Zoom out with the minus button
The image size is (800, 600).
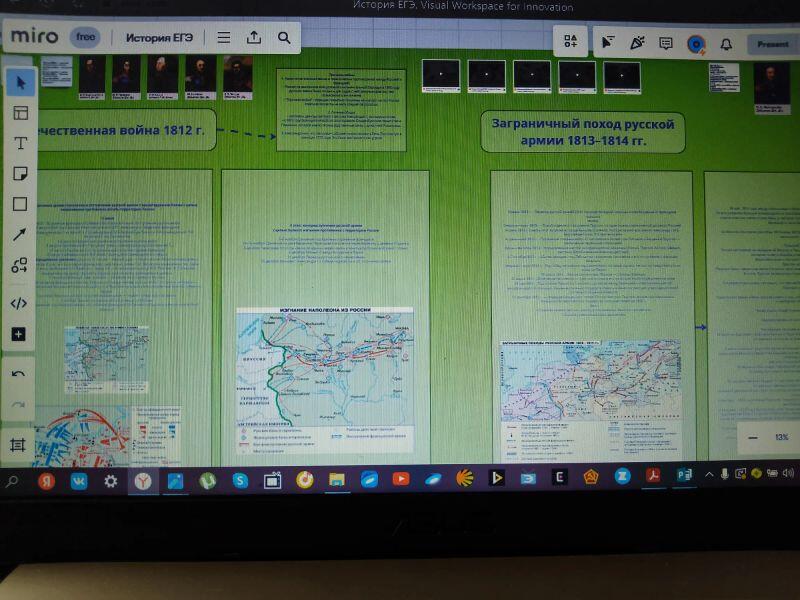753,437
